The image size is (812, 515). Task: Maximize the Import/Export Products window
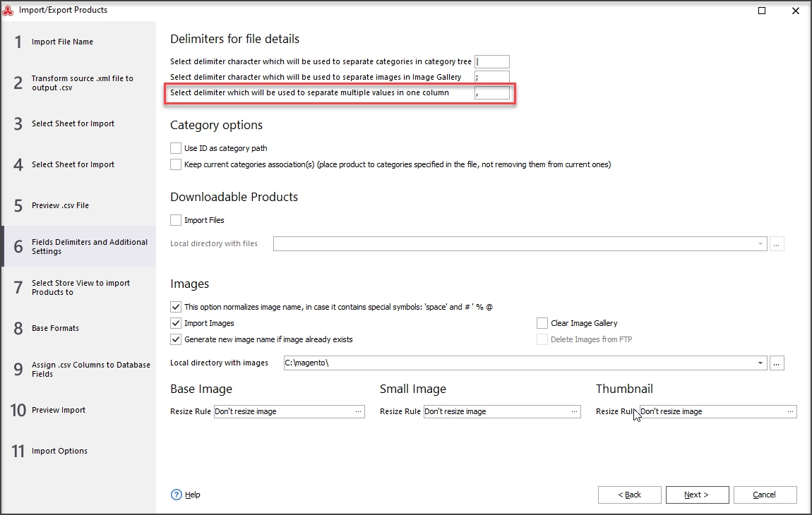(x=762, y=11)
